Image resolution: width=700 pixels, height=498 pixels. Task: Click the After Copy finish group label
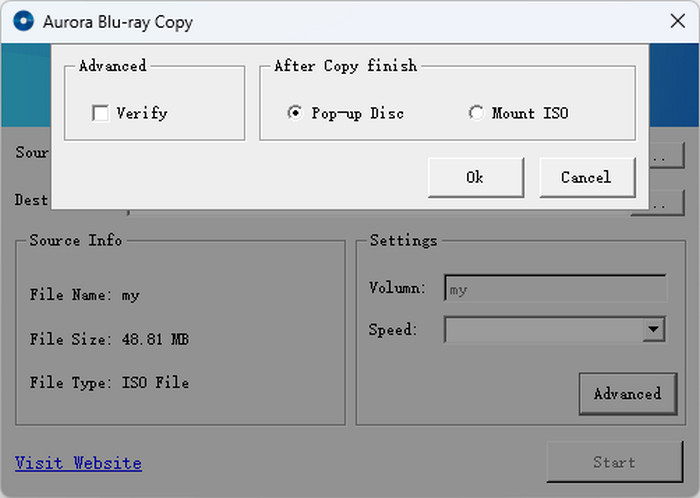pyautogui.click(x=345, y=66)
